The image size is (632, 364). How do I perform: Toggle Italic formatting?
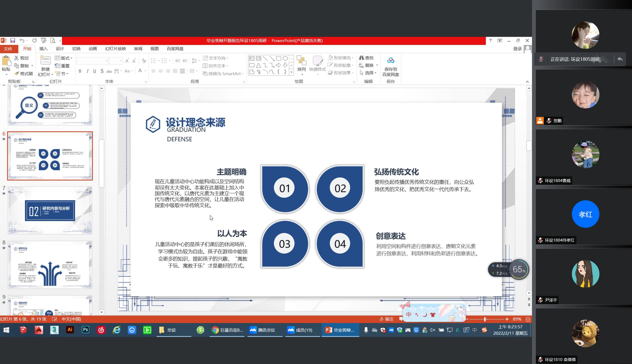(87, 71)
